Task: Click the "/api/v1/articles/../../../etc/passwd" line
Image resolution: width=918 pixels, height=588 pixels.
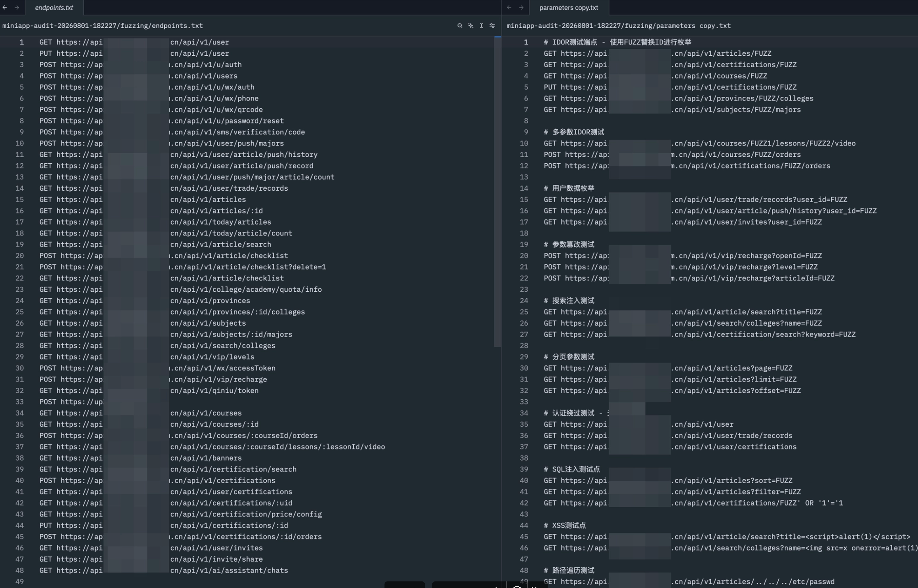Action: (x=689, y=581)
